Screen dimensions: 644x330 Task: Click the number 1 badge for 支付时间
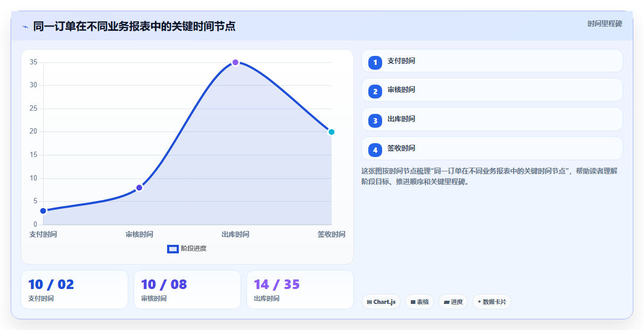[x=375, y=62]
